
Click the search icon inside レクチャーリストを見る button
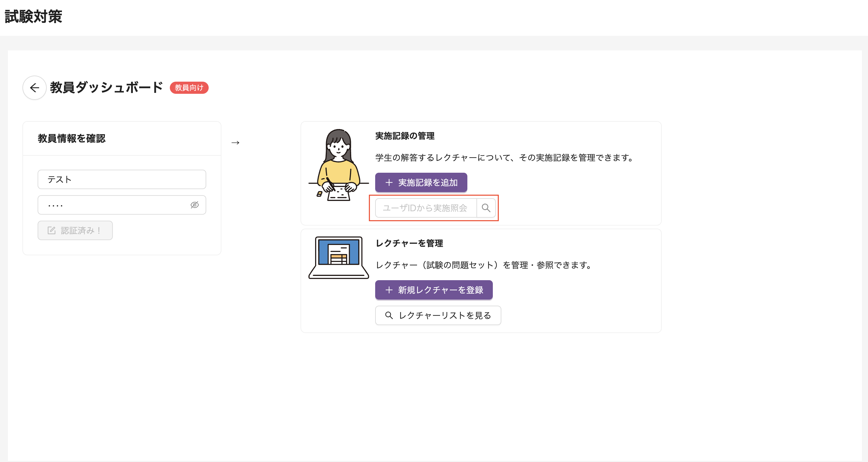(389, 315)
